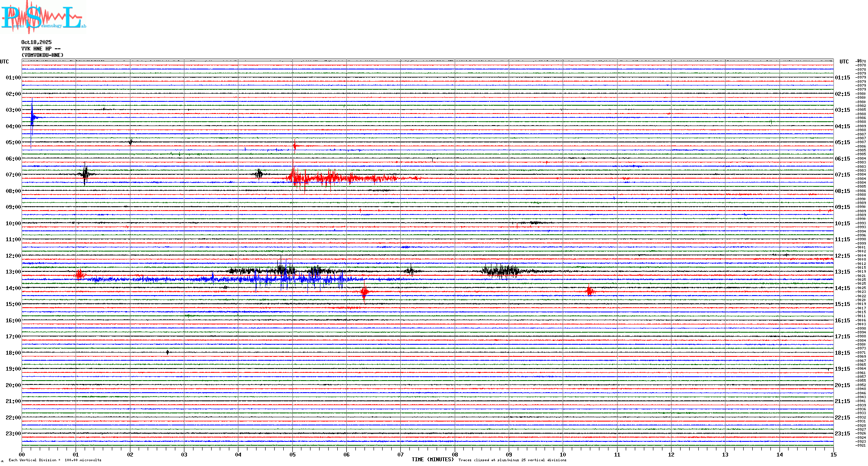The image size is (868, 466).
Task: Click the black burst near minute 01 at 07:00
Action: pos(85,174)
